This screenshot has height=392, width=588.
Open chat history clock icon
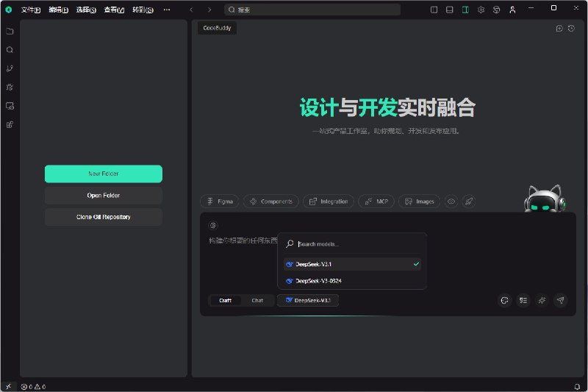[571, 28]
